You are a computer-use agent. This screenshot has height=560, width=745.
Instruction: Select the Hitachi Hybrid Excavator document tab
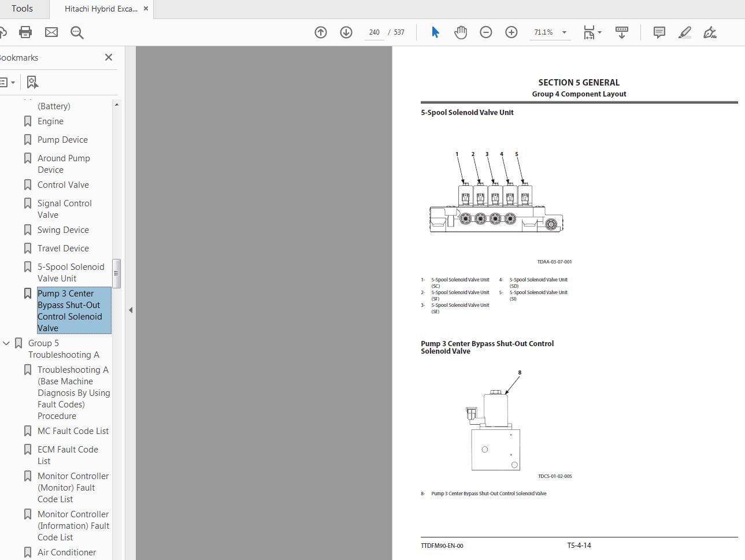pyautogui.click(x=101, y=9)
